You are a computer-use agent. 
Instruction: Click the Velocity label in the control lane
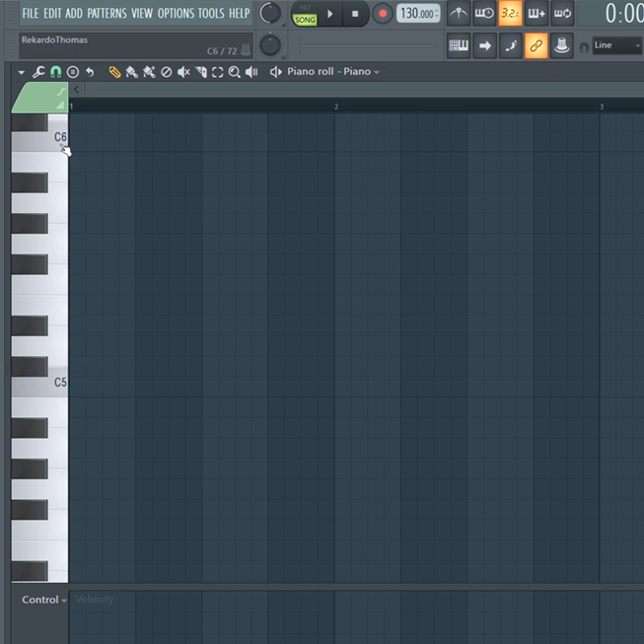94,600
